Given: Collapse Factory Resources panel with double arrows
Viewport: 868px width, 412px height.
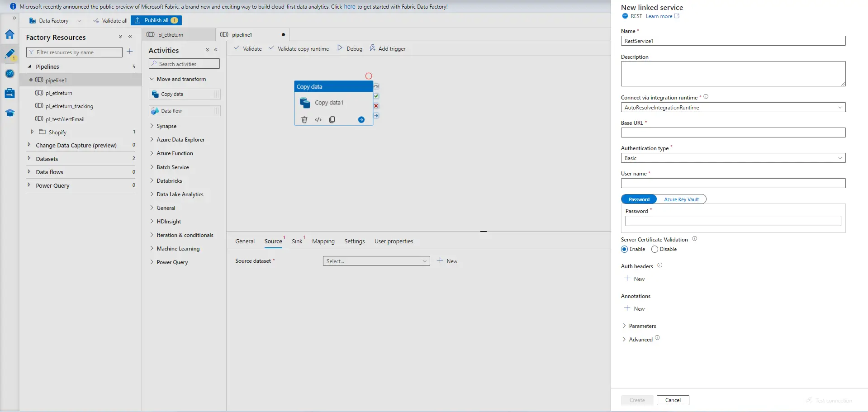Looking at the screenshot, I should [x=130, y=37].
